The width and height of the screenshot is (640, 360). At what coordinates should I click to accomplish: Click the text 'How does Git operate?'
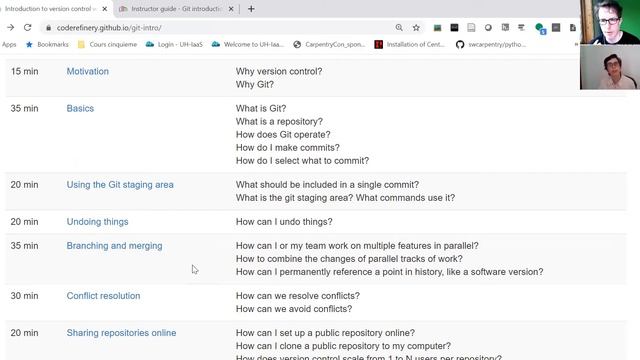click(283, 135)
